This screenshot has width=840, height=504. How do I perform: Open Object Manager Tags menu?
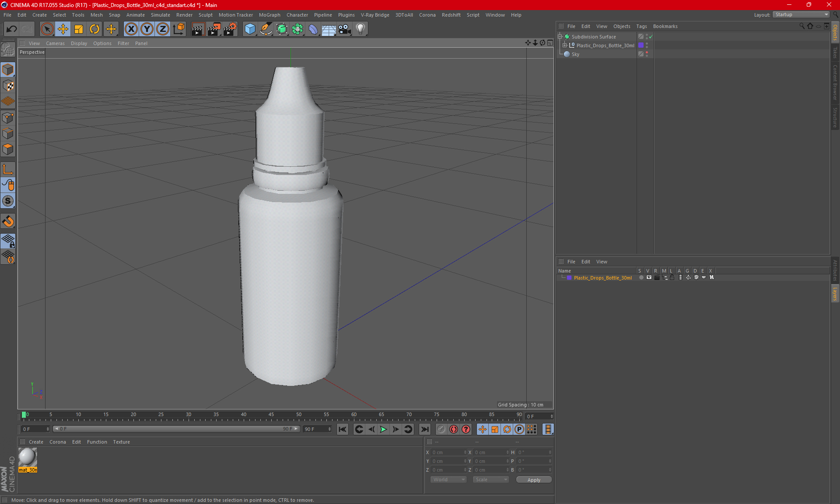tap(641, 26)
